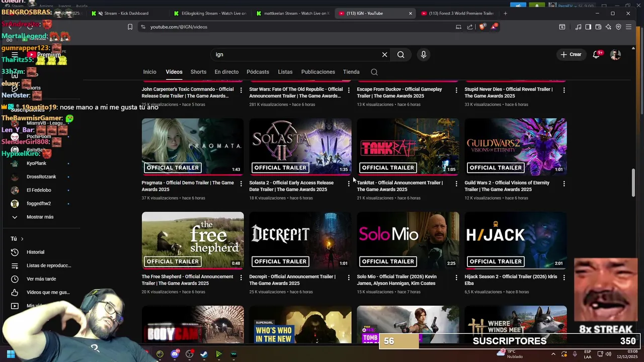Click the browser address bar URL

(x=179, y=27)
